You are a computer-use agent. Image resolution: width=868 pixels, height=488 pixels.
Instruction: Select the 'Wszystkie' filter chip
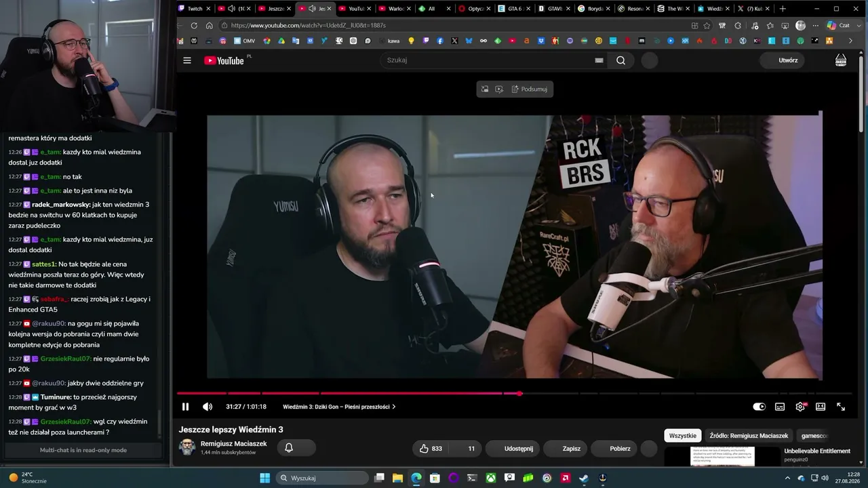coord(683,436)
